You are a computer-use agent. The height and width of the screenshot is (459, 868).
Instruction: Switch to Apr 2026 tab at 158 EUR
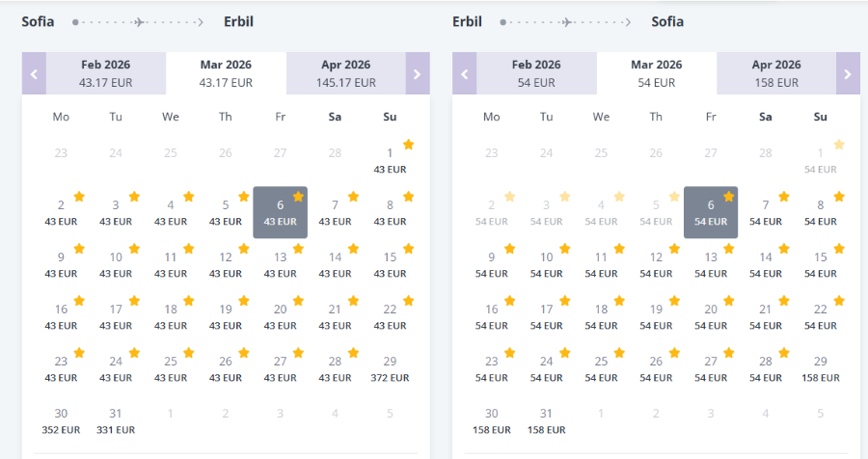[x=776, y=73]
